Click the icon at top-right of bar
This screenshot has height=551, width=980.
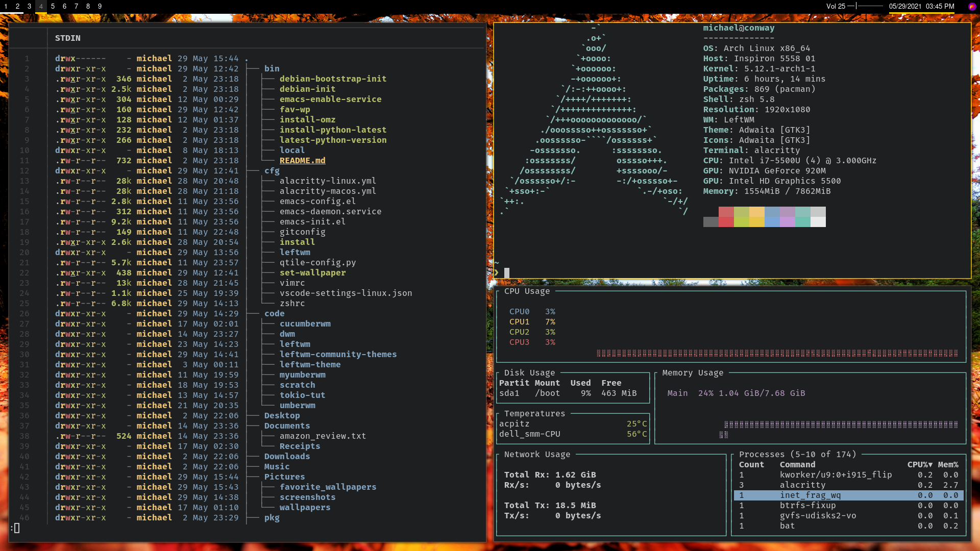pos(972,7)
